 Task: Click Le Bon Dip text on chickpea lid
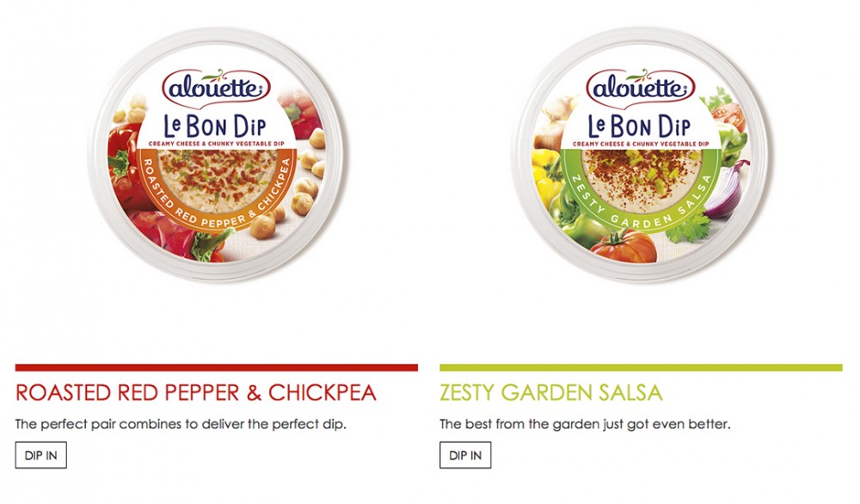(x=215, y=126)
